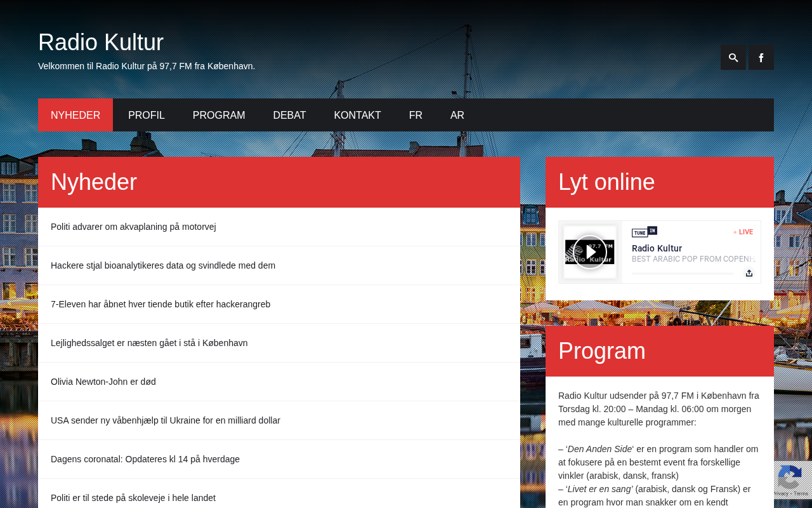
Task: Navigate to the Kontakt page
Action: point(357,115)
